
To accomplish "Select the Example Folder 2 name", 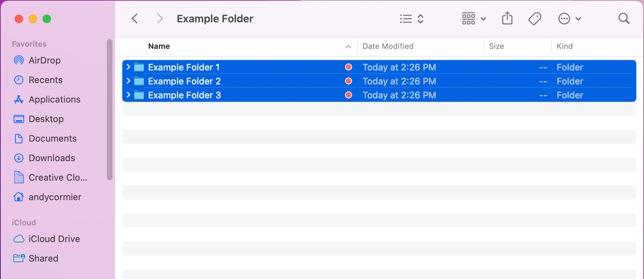I will [x=184, y=81].
